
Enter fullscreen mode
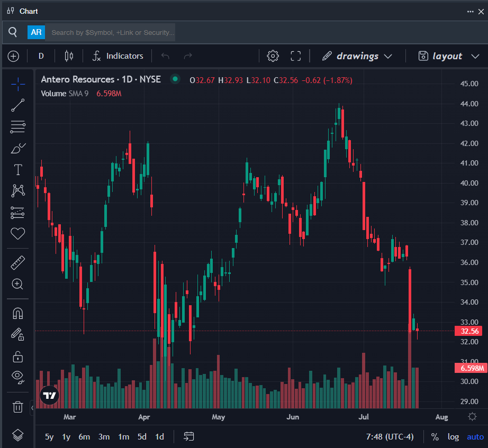[296, 56]
